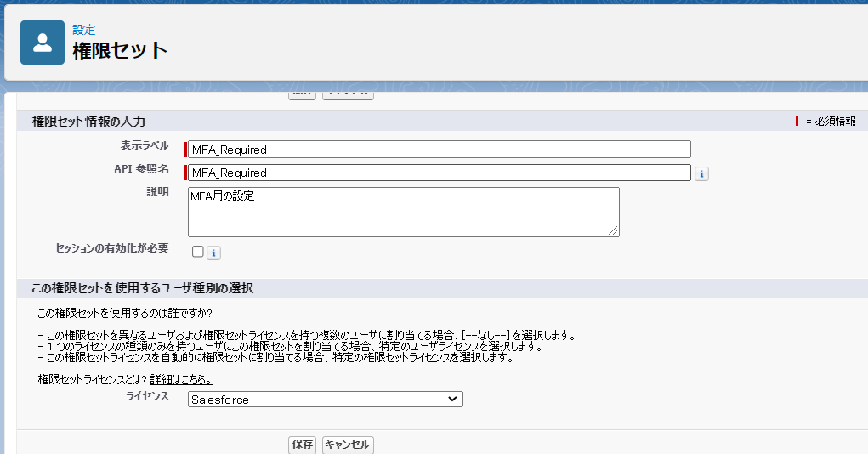Click into the 説明 text area
Image resolution: width=868 pixels, height=454 pixels.
coord(404,212)
